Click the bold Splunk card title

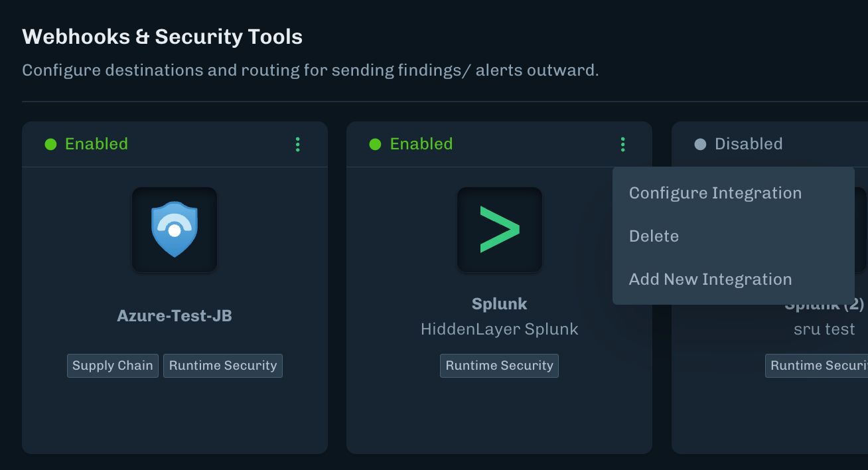[500, 304]
